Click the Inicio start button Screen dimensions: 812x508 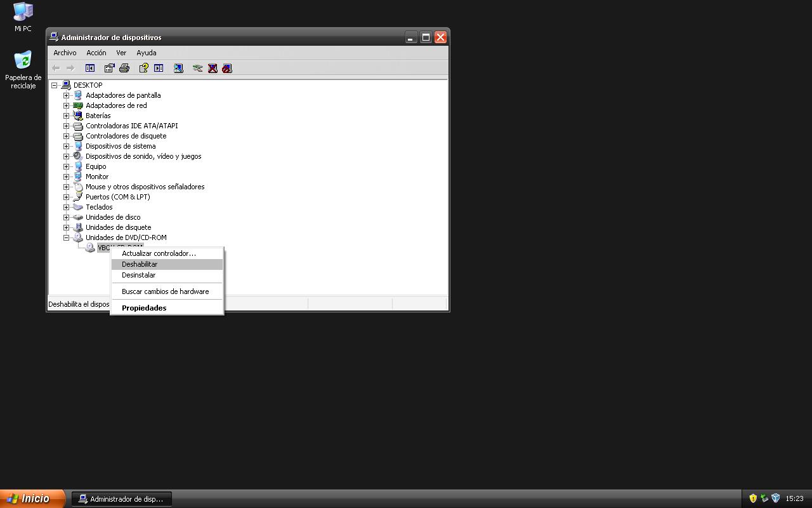click(x=32, y=498)
